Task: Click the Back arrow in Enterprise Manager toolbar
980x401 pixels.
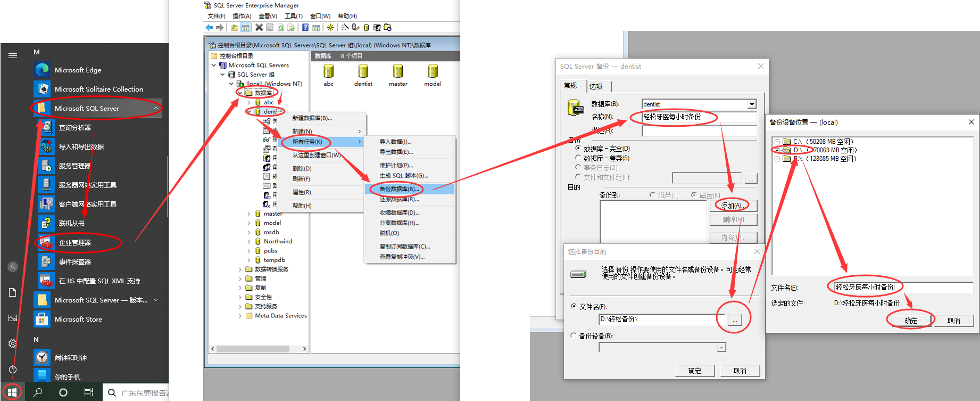Action: [x=209, y=28]
